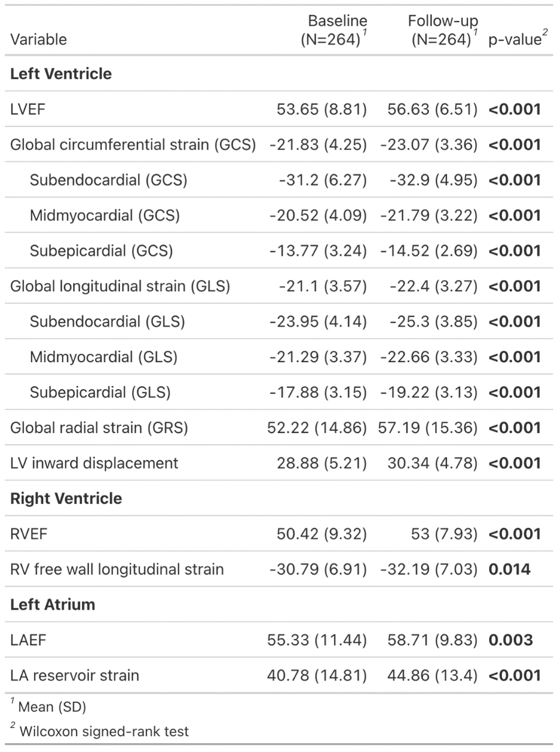The image size is (560, 752).
Task: Click the Right Ventricle section heading
Action: tap(66, 499)
